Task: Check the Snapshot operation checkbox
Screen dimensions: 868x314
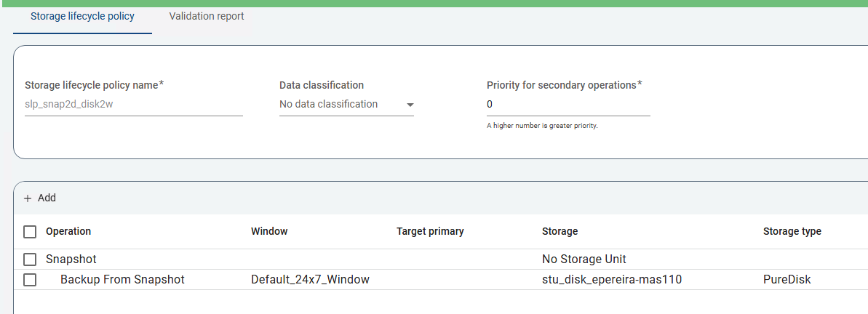Action: pos(30,259)
